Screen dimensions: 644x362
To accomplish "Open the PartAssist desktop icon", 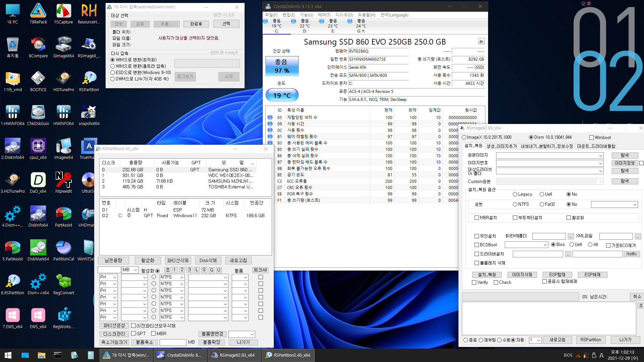I will (x=63, y=217).
